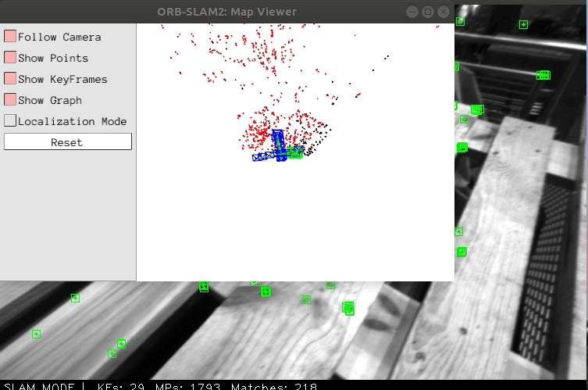Disable Show Points option
The image size is (588, 390).
click(x=10, y=57)
